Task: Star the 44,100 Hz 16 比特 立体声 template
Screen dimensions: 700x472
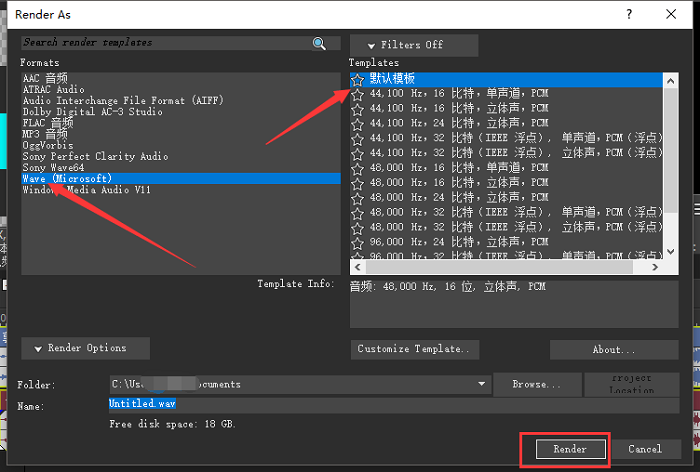Action: click(x=357, y=109)
